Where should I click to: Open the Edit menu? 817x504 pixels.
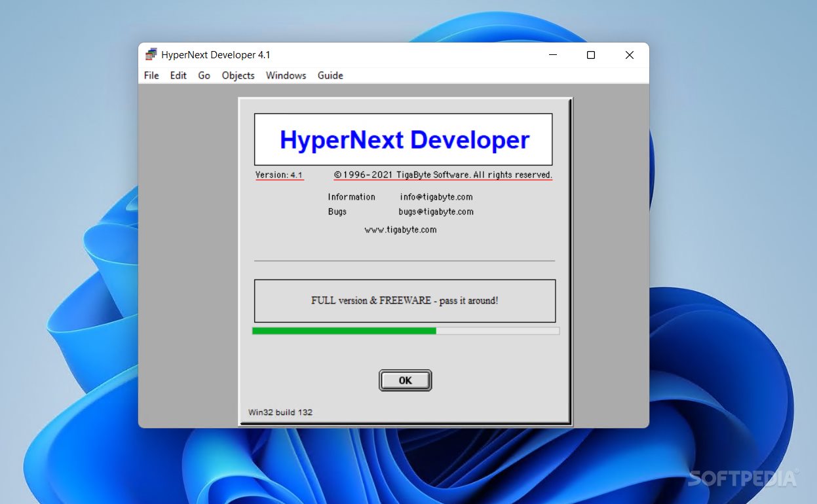(178, 75)
